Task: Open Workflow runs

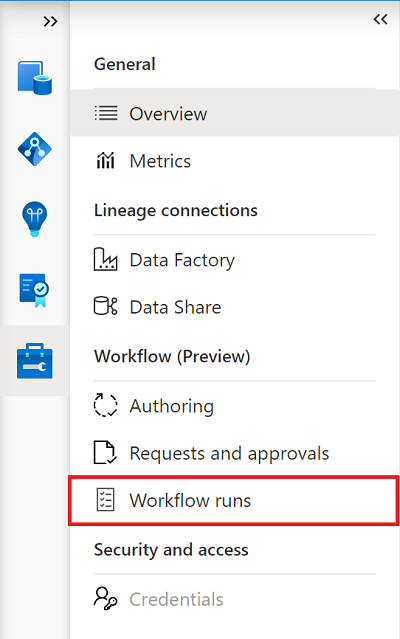Action: point(234,500)
